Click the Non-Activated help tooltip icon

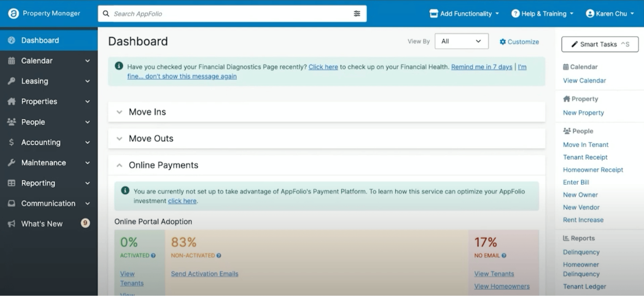(219, 255)
